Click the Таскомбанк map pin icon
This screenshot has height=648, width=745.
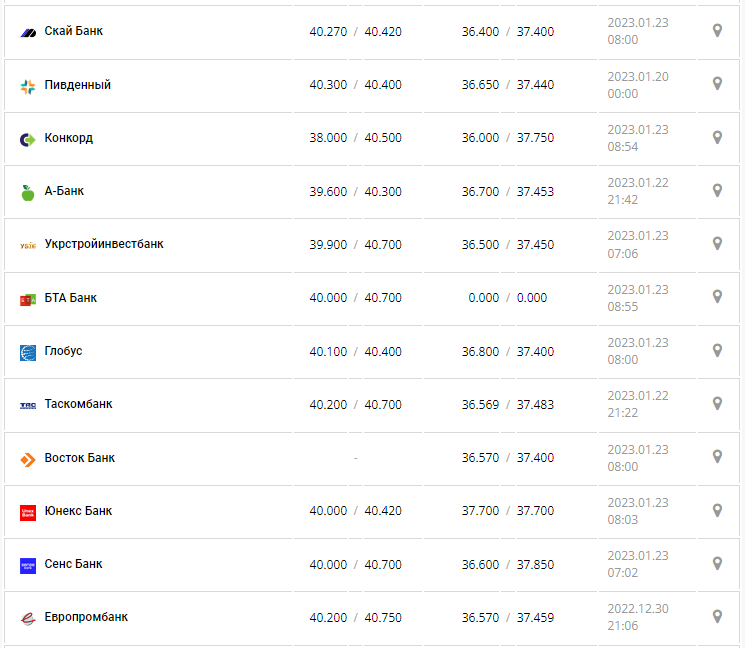pyautogui.click(x=717, y=403)
